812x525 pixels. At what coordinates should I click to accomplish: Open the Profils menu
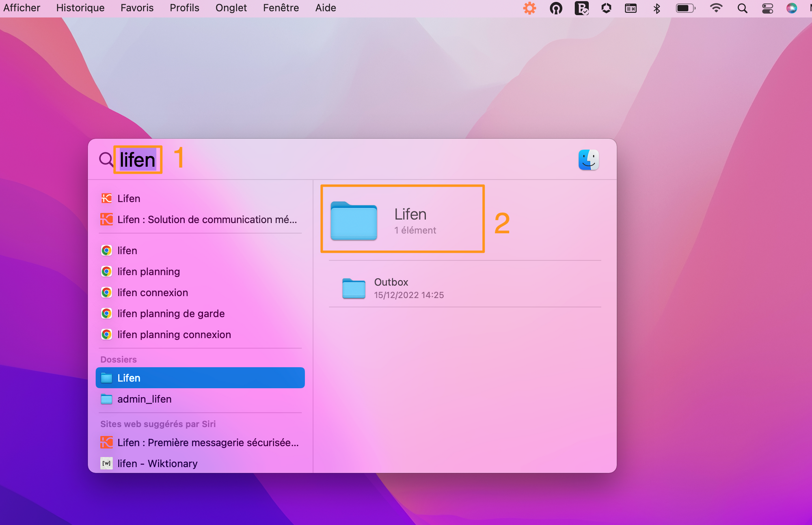coord(184,8)
